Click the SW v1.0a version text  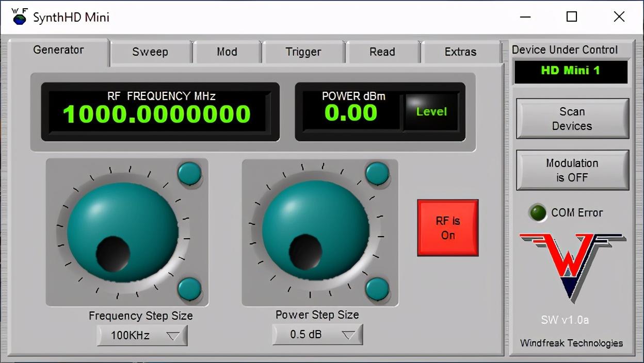point(565,320)
